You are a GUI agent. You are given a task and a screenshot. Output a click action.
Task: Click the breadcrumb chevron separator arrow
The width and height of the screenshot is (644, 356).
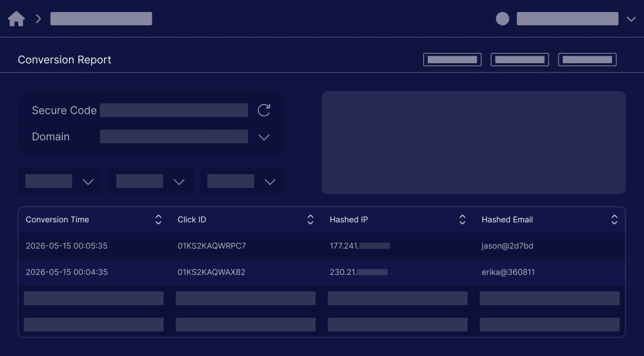pos(38,18)
